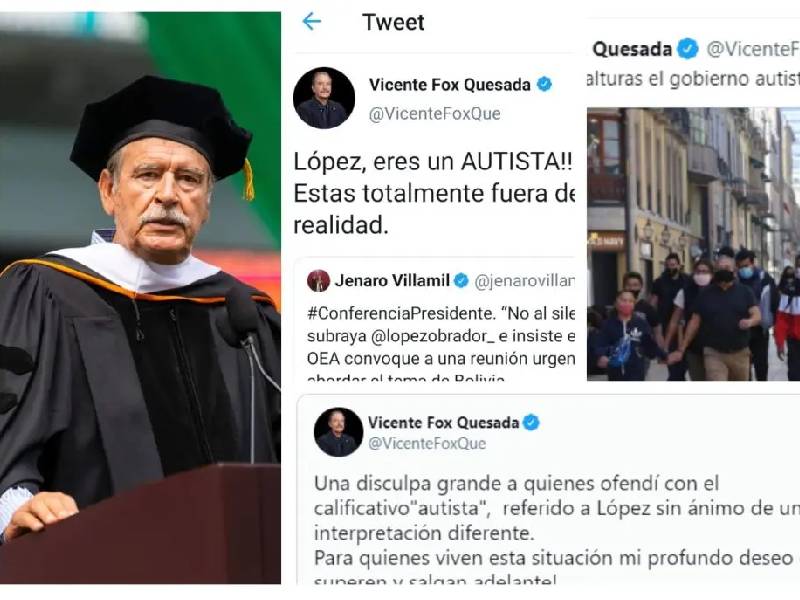The image size is (800, 600).
Task: Click Jenaro Villamil display name
Action: (x=392, y=281)
